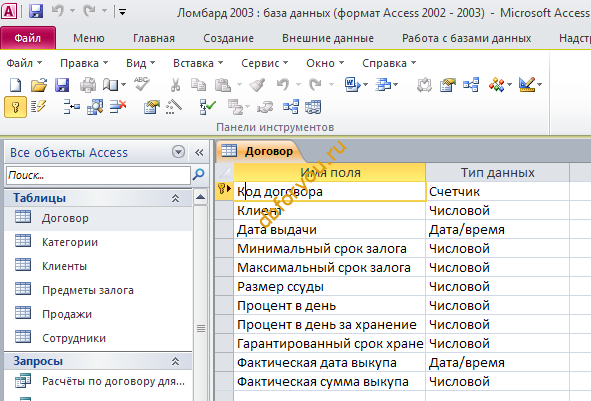Screen dimensions: 591x401
Task: Collapse navigation pane with shutter button
Action: pyautogui.click(x=199, y=152)
